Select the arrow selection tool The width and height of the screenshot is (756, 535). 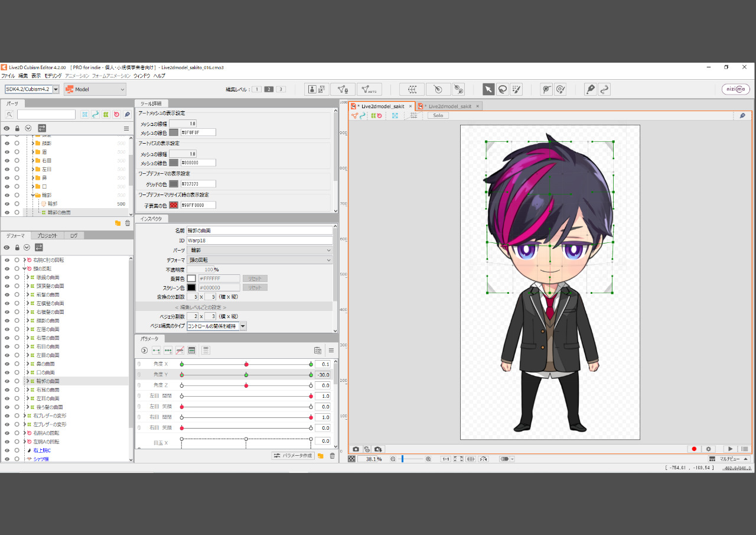coord(488,89)
